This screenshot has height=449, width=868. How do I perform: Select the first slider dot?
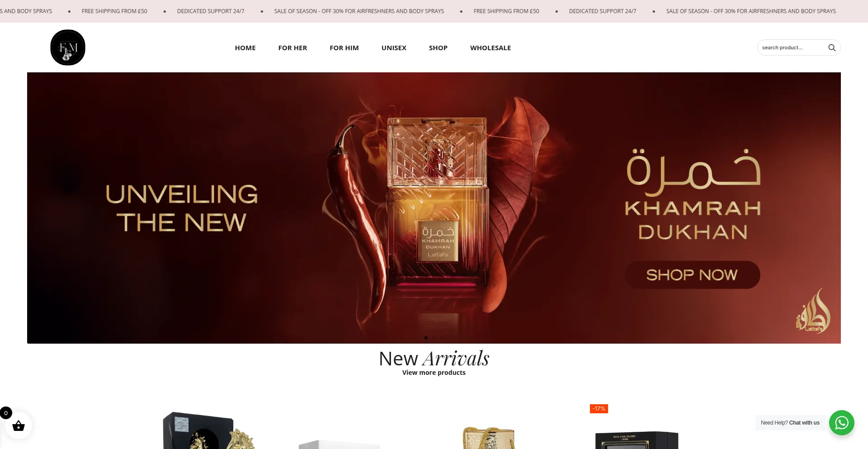click(426, 338)
